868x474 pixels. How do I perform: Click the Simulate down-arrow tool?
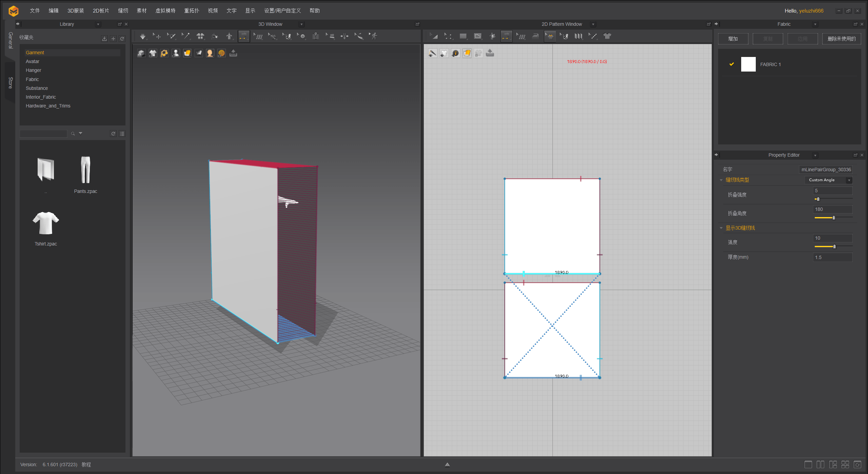pos(142,36)
